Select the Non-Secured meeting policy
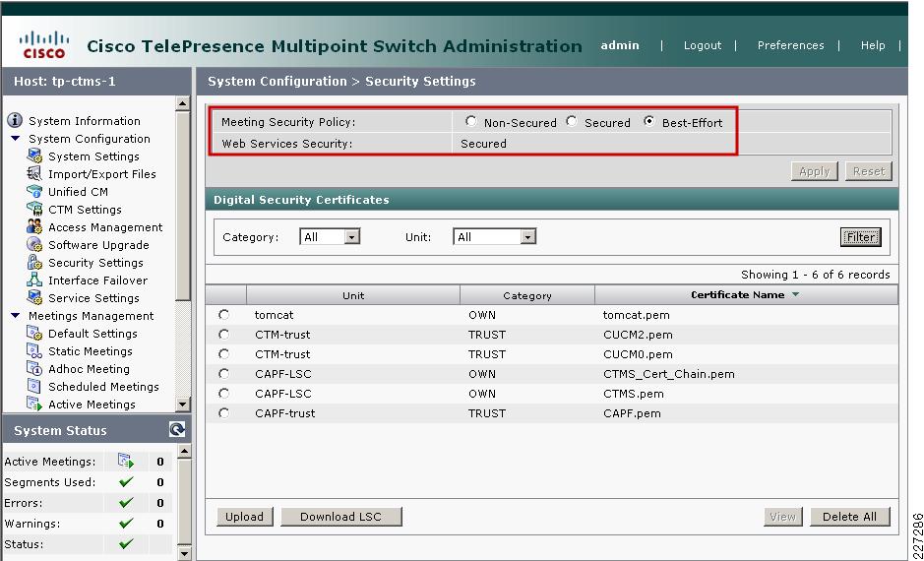Screen dimensions: 924x561 (x=470, y=121)
